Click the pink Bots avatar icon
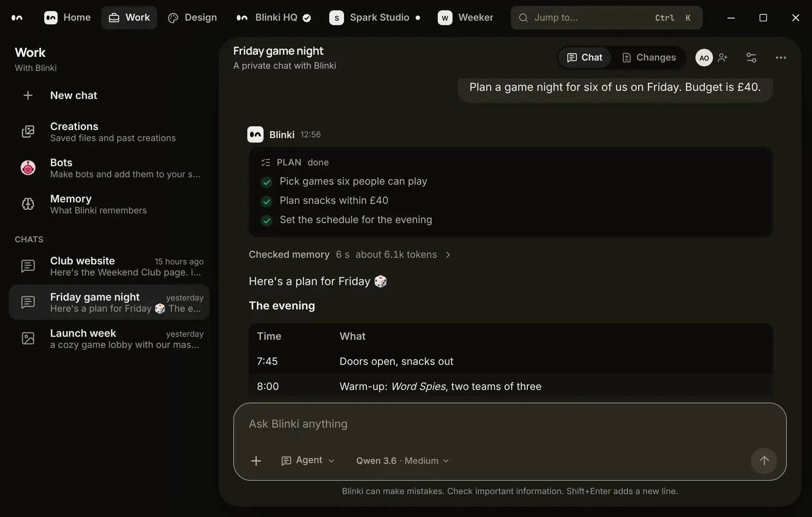812x517 pixels. [x=28, y=168]
